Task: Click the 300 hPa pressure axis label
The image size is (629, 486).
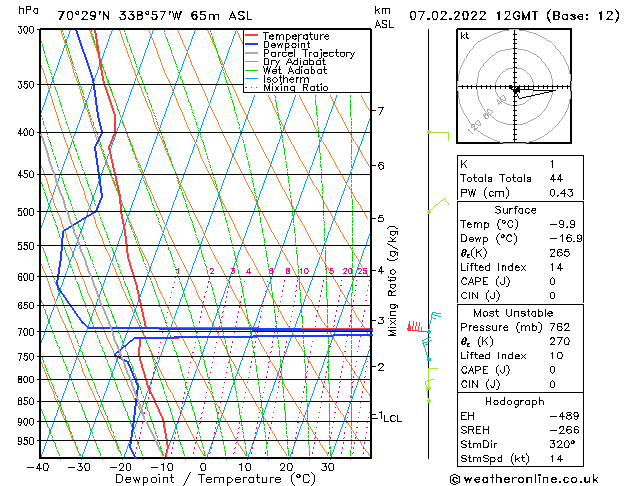Action: point(26,30)
